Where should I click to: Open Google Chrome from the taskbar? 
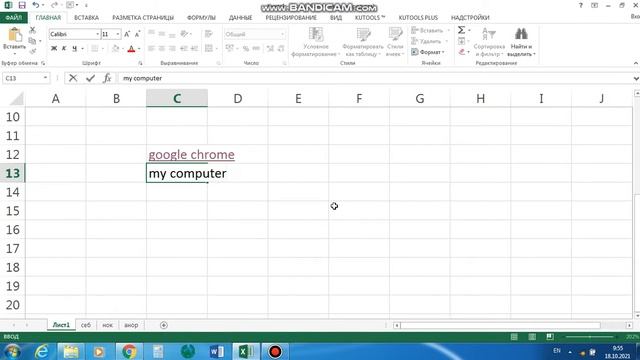click(x=129, y=351)
